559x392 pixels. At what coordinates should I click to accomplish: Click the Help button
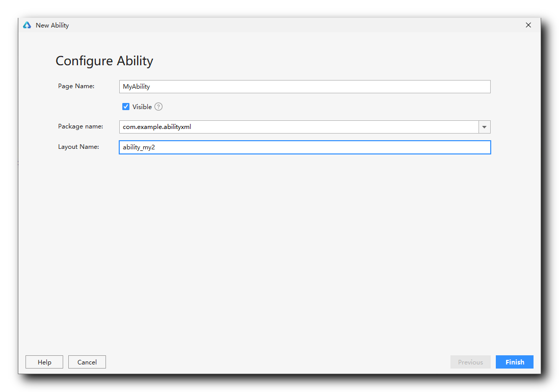tap(44, 362)
